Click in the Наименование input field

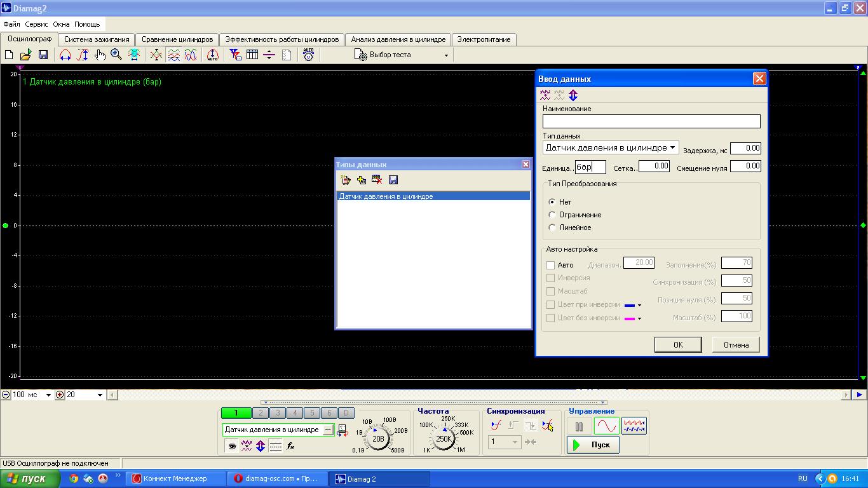click(x=651, y=121)
